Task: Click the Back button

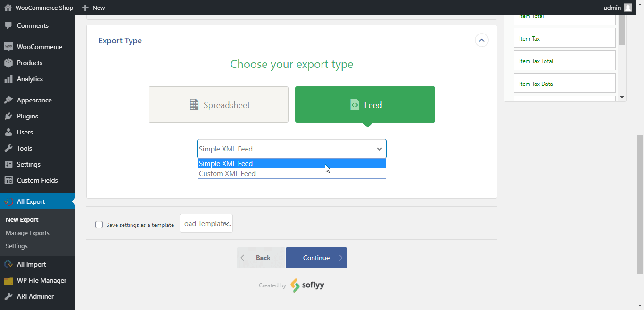Action: point(261,258)
